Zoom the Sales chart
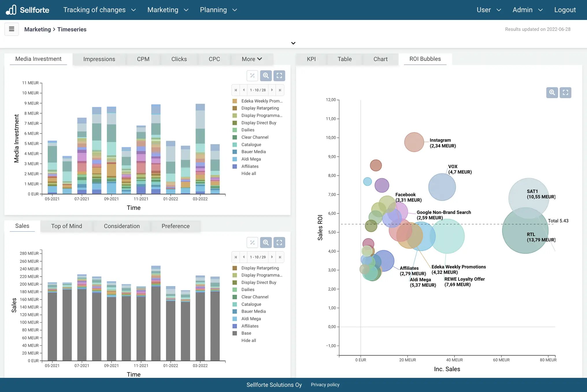Screen dimensions: 587x392 266,243
